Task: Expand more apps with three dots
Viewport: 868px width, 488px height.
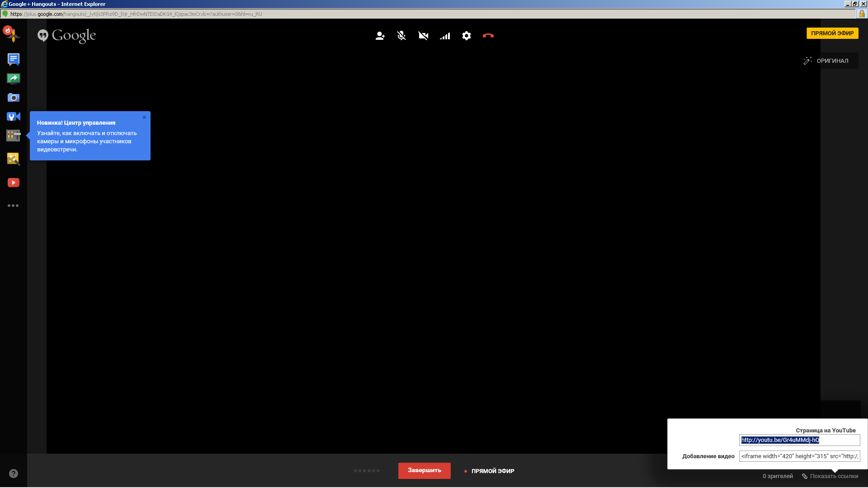Action: pyautogui.click(x=13, y=206)
